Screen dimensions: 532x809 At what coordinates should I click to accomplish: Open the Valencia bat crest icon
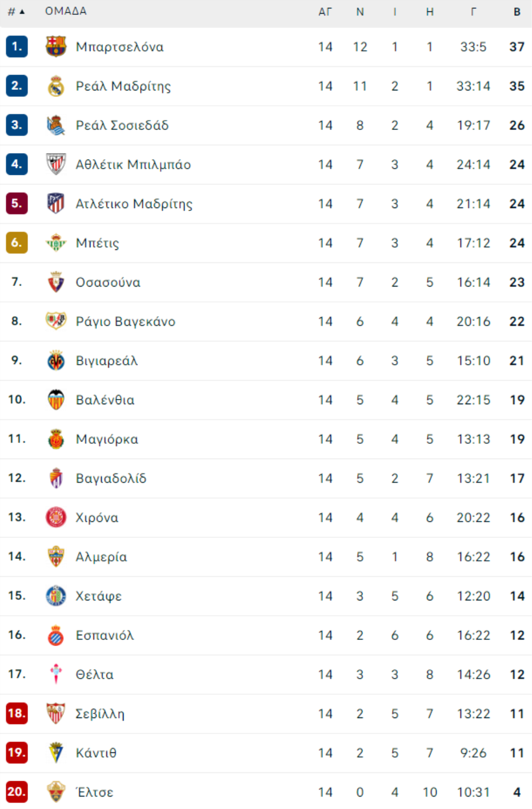point(56,399)
